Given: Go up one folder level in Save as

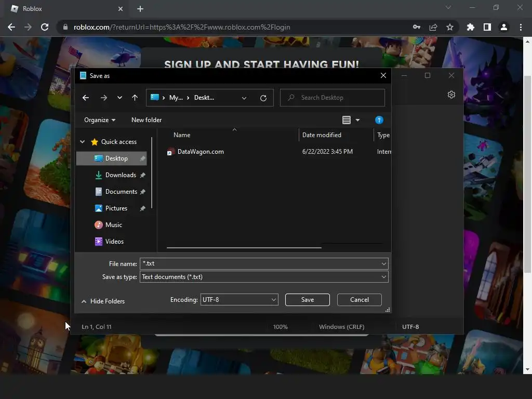Looking at the screenshot, I should (x=135, y=98).
